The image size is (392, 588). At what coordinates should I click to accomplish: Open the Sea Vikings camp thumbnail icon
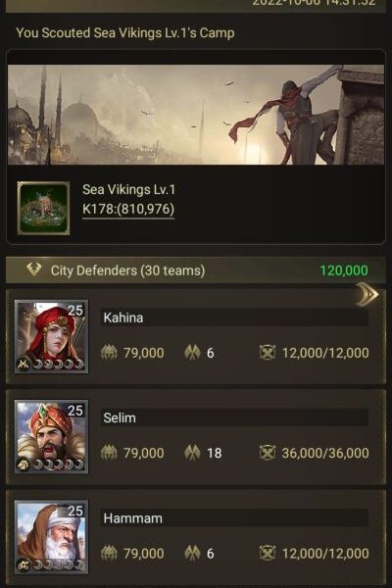43,208
